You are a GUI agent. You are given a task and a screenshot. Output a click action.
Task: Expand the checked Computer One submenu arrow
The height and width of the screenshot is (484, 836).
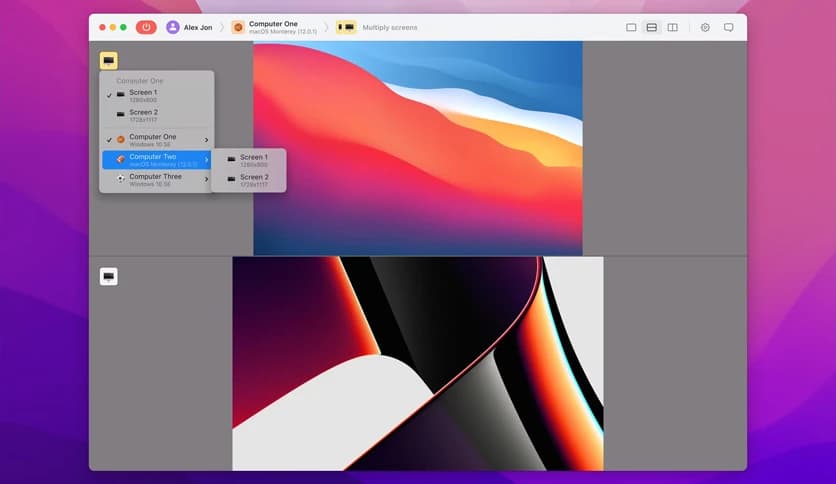[x=207, y=140]
